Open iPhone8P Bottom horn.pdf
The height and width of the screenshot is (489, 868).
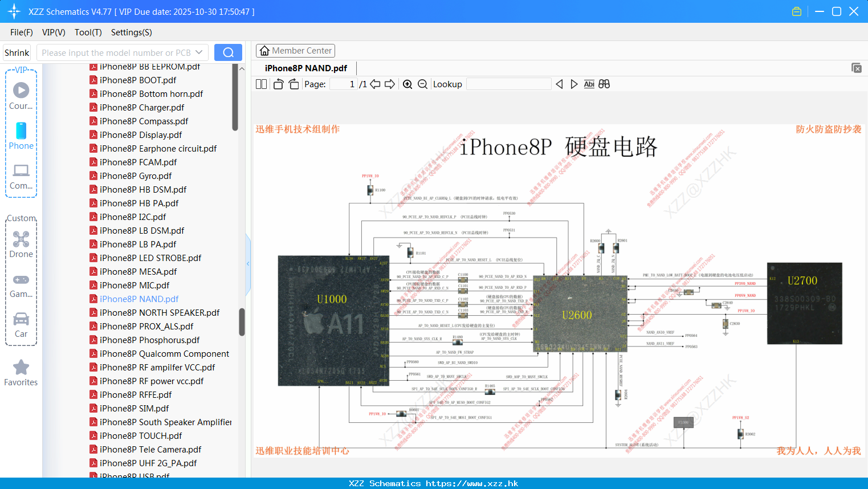152,94
